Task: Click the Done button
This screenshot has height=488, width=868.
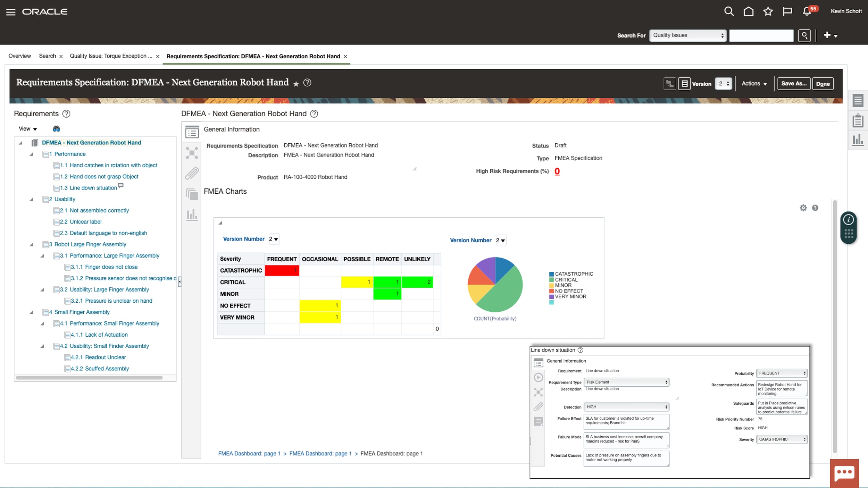Action: (x=823, y=83)
